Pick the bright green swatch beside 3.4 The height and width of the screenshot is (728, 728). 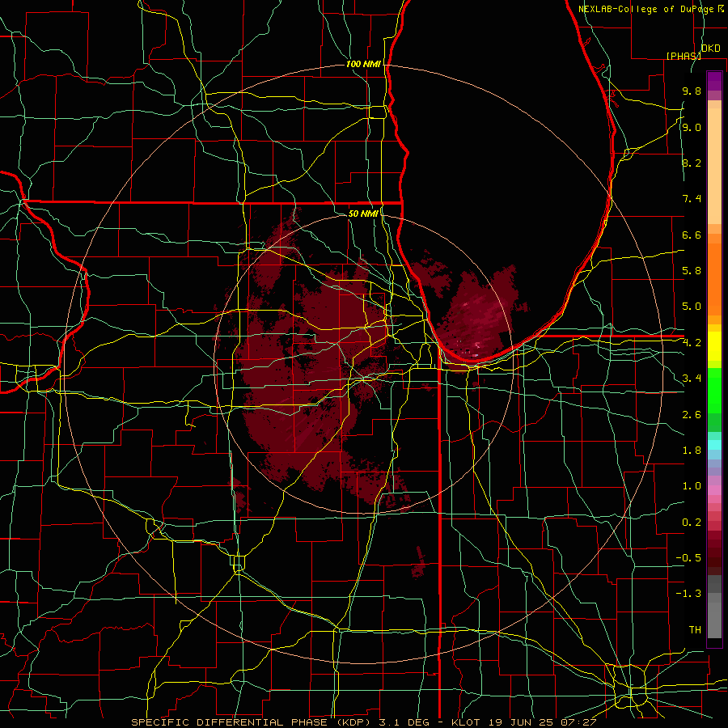714,391
